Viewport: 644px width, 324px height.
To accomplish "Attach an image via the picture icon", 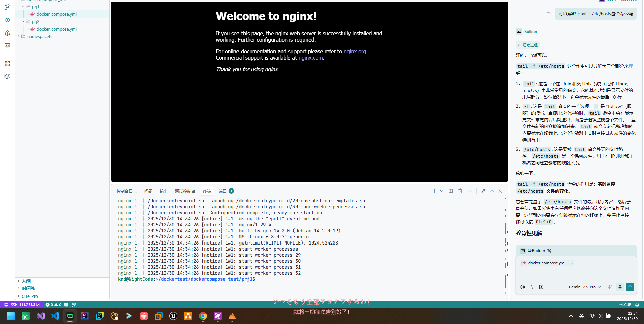I will tap(541, 287).
